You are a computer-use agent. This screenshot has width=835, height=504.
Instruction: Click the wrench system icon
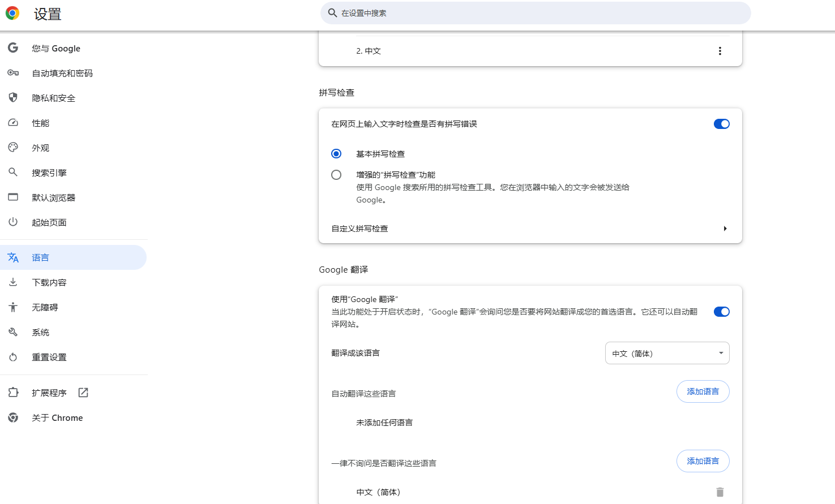[13, 332]
